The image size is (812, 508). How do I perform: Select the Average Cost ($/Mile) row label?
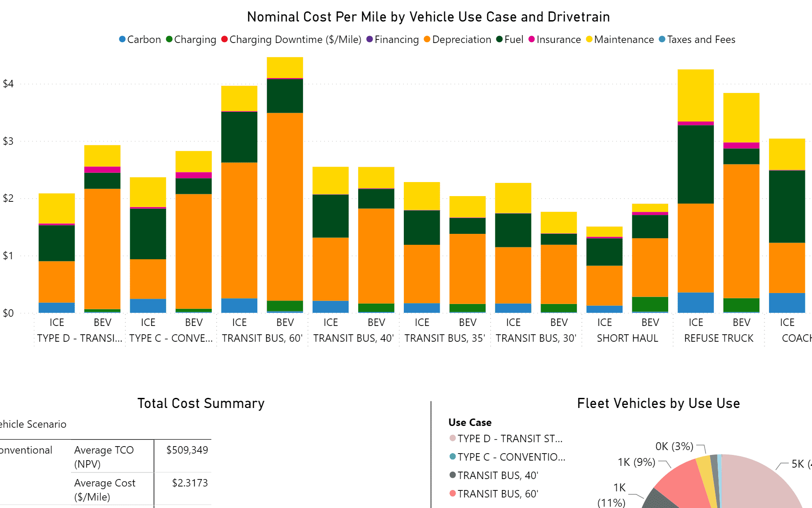coord(105,490)
